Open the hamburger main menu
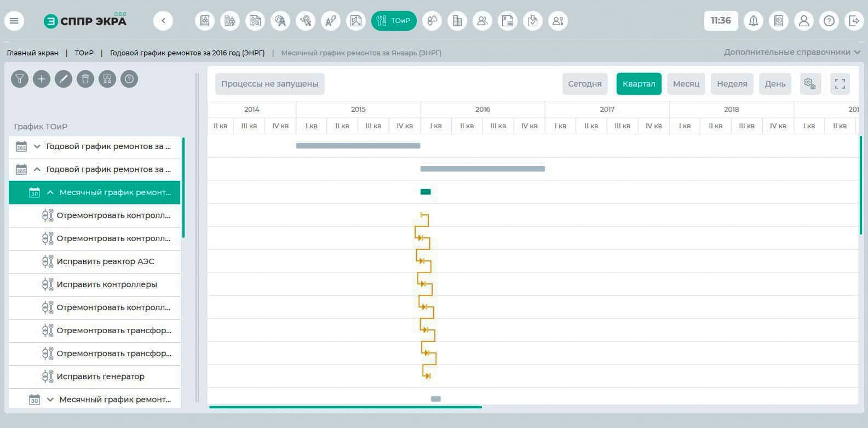This screenshot has width=868, height=428. [x=14, y=21]
